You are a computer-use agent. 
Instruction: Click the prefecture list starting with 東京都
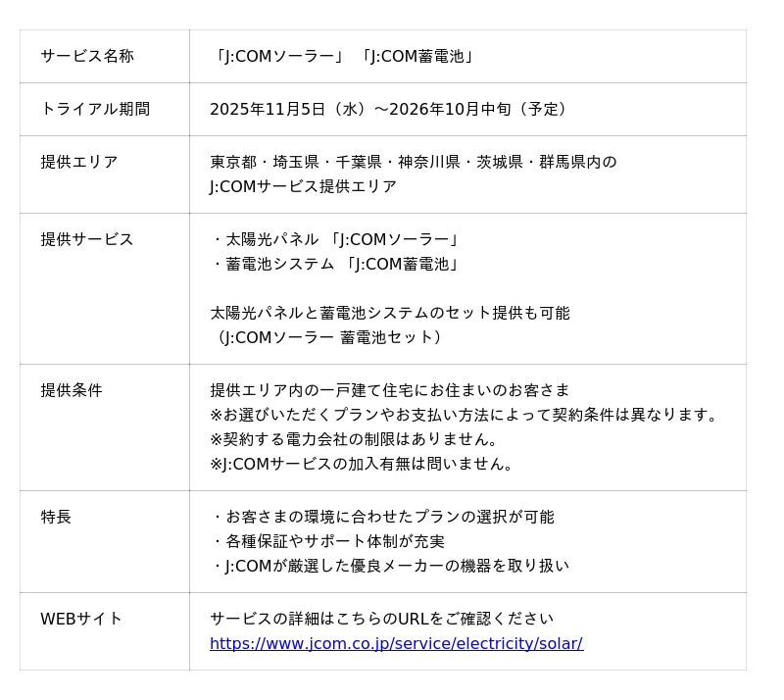coord(413,163)
